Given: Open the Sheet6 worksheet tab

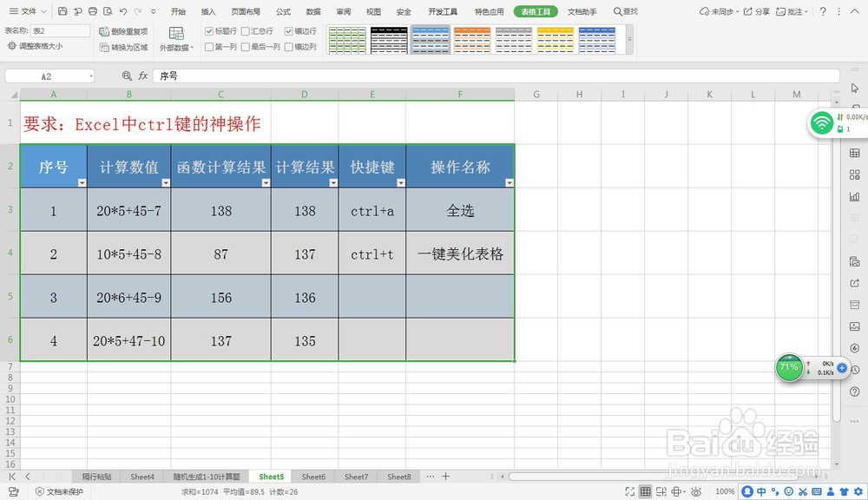Looking at the screenshot, I should (313, 477).
